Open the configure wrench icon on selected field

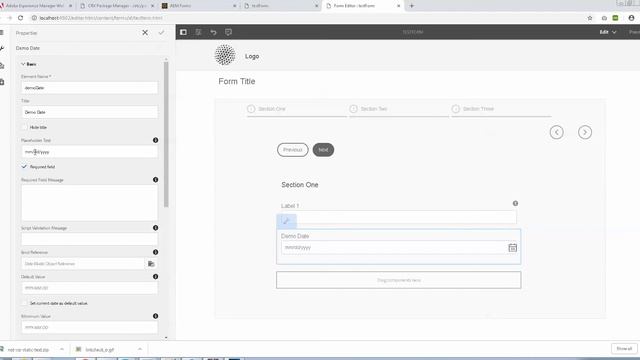point(286,221)
